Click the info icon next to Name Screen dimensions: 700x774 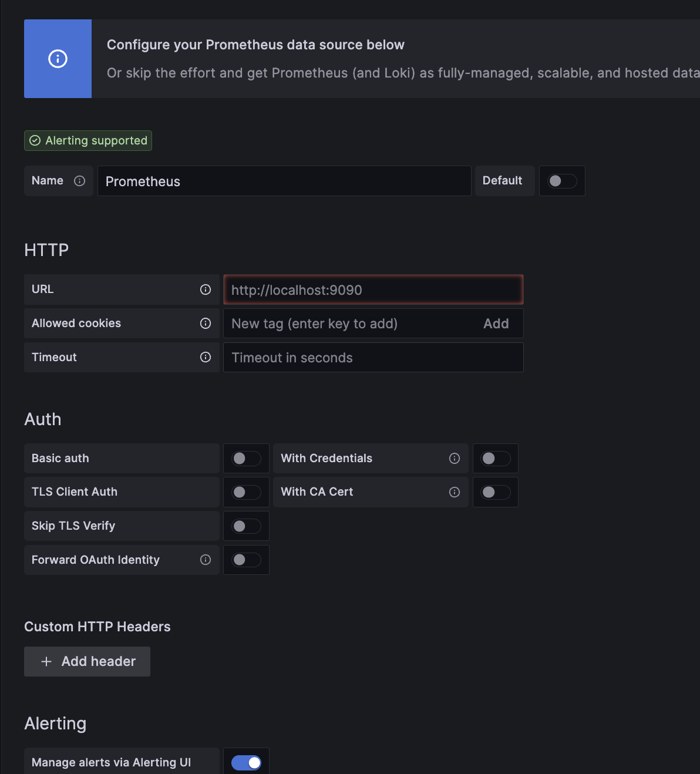click(x=80, y=181)
